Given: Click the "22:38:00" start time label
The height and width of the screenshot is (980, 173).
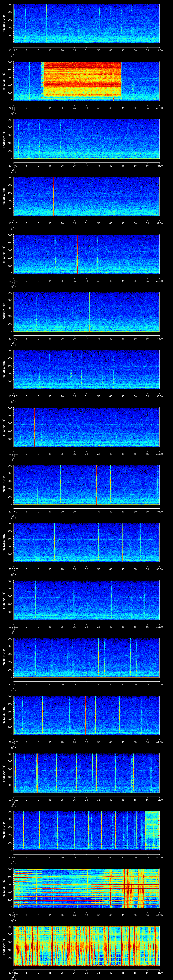Looking at the screenshot, I should tap(13, 627).
